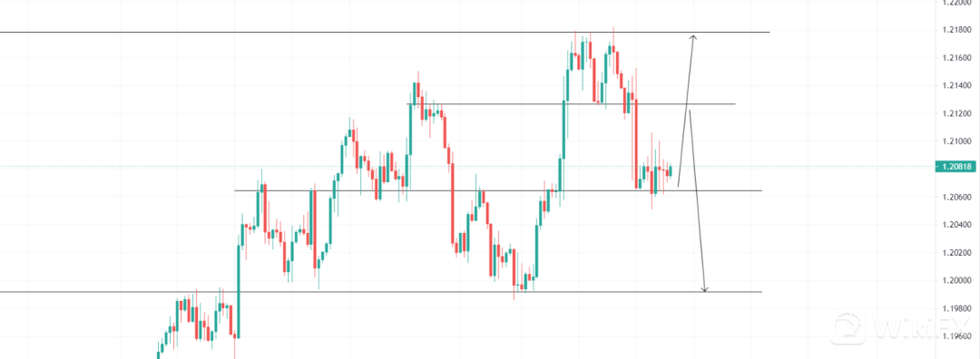Click the green 1.20818 current price tag
This screenshot has height=359, width=980.
point(955,167)
